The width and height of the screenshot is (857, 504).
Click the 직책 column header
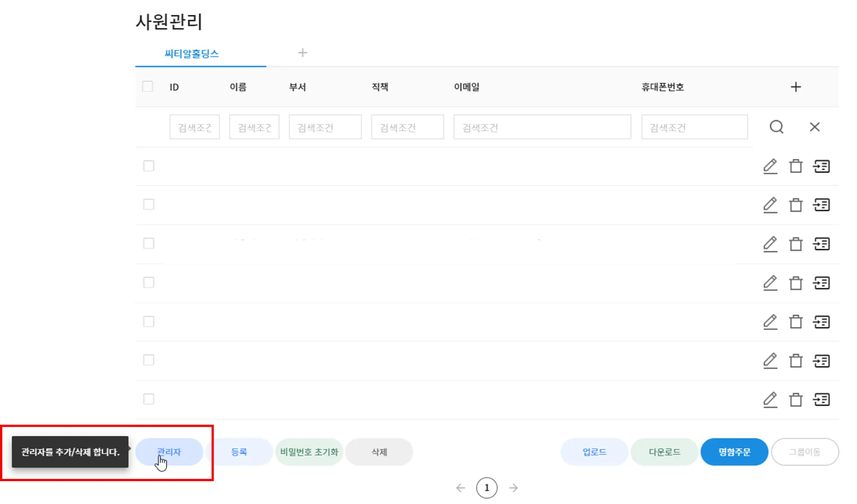[x=380, y=87]
